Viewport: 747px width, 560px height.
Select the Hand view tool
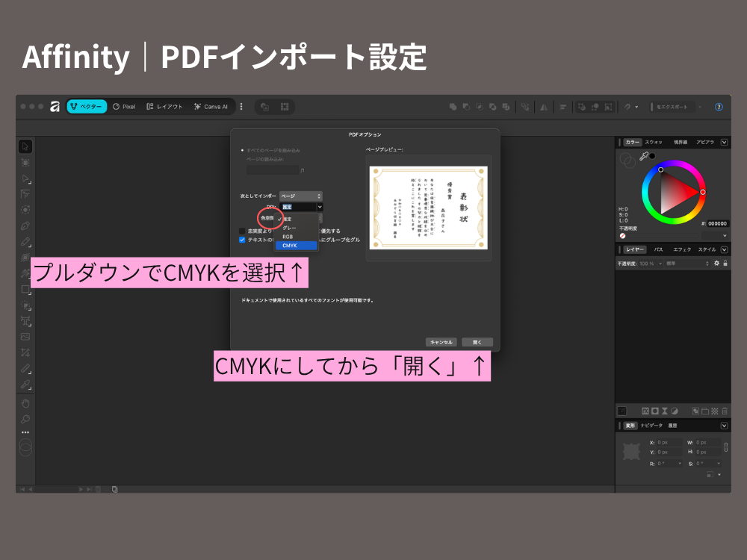click(25, 403)
